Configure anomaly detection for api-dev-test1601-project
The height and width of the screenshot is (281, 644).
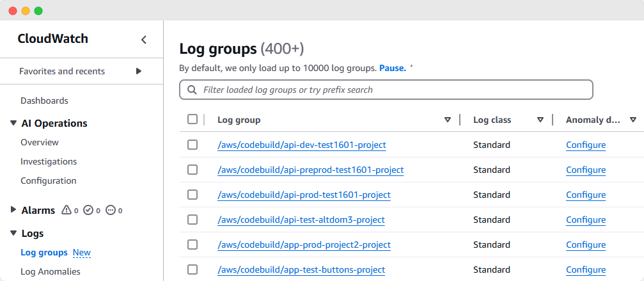[586, 145]
